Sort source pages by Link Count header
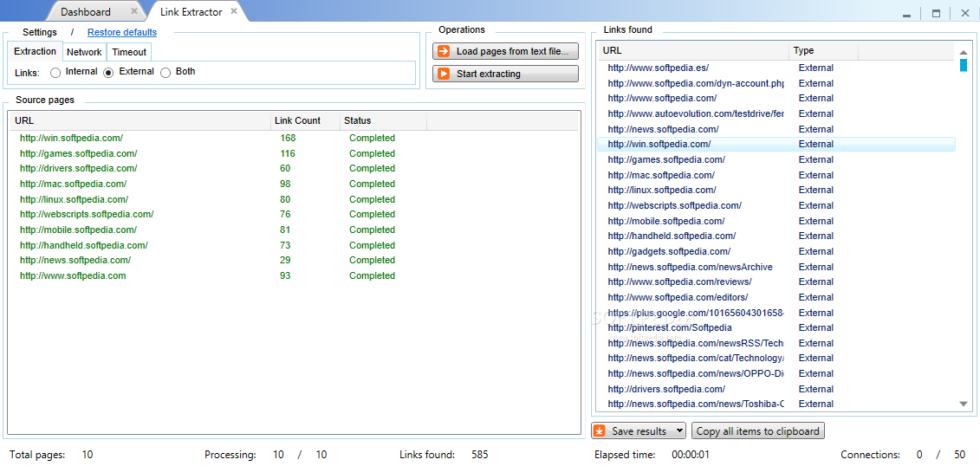The height and width of the screenshot is (466, 980). point(306,120)
